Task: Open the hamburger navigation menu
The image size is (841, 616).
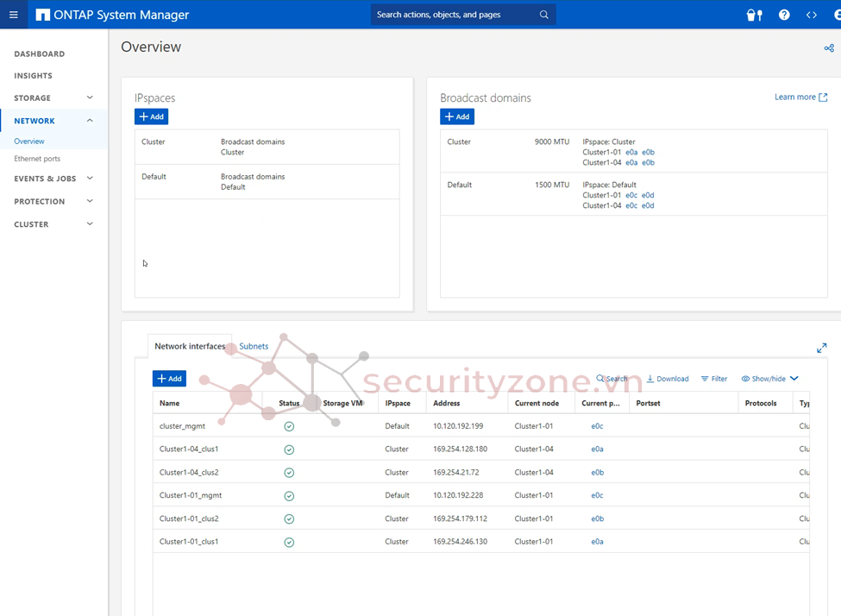Action: click(13, 15)
